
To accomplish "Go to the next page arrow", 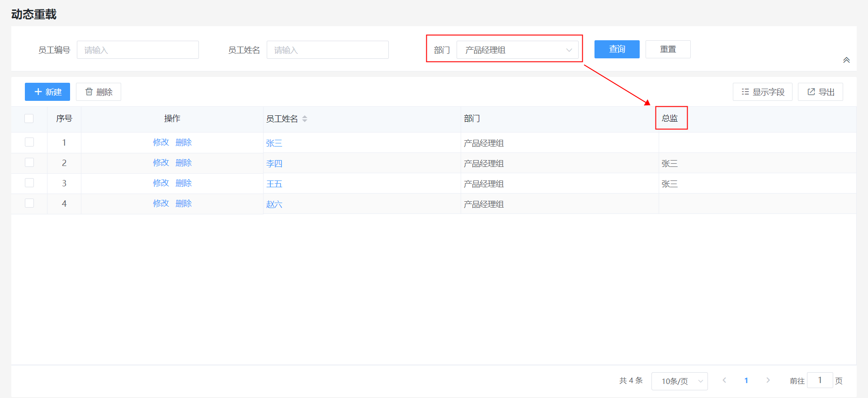I will tap(768, 380).
